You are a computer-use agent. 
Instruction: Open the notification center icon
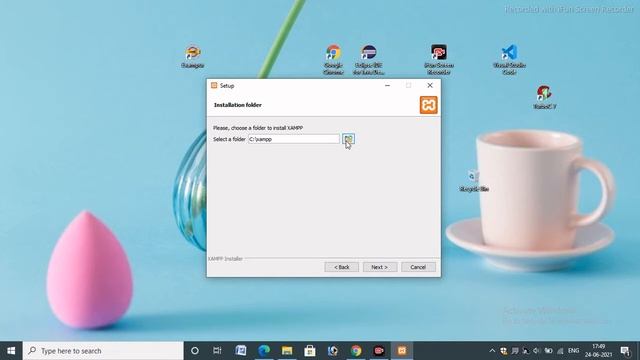[x=625, y=351]
